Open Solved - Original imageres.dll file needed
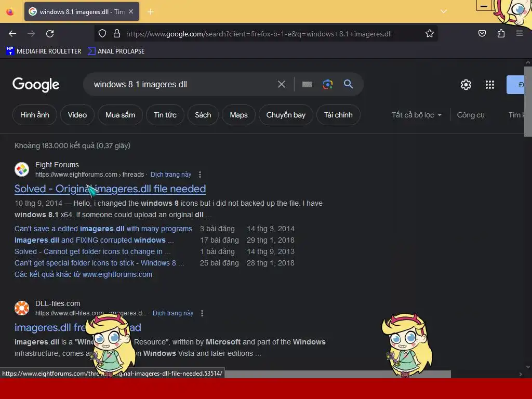This screenshot has height=399, width=532. (110, 189)
